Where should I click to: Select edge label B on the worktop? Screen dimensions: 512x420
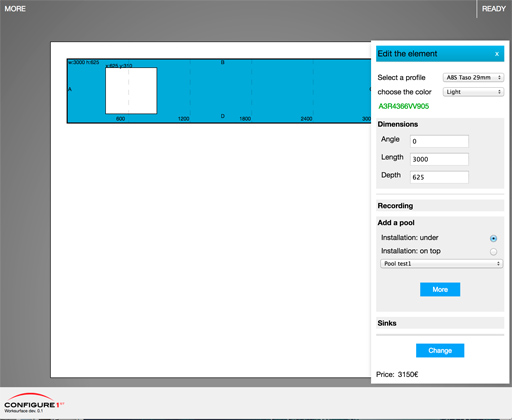223,62
